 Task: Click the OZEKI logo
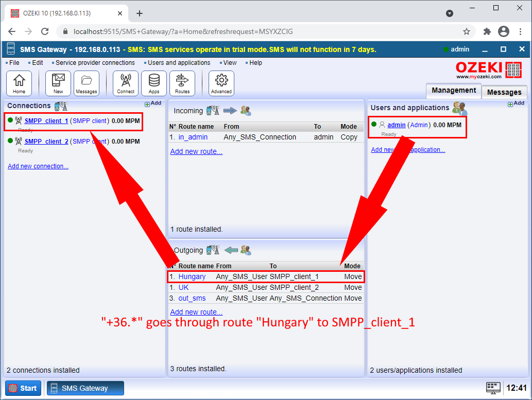(488, 70)
